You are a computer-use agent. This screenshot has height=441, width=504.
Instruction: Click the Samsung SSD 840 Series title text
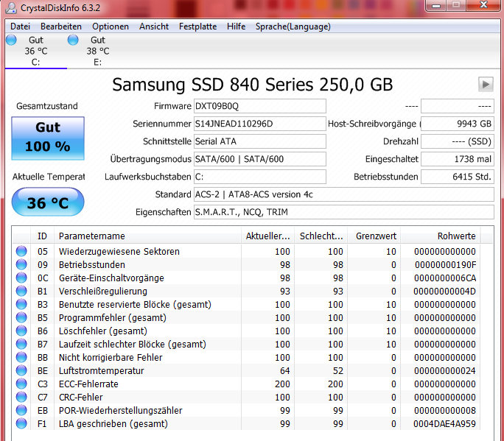click(252, 85)
